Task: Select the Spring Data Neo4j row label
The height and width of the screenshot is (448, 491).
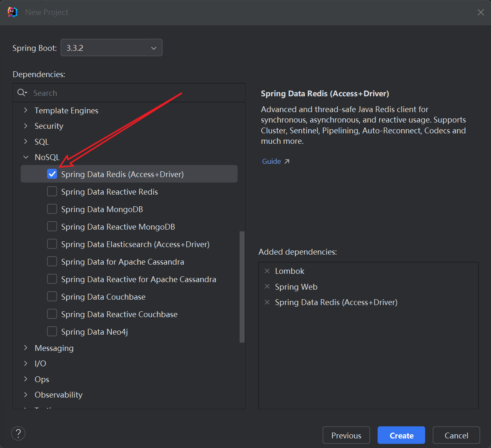Action: (95, 332)
